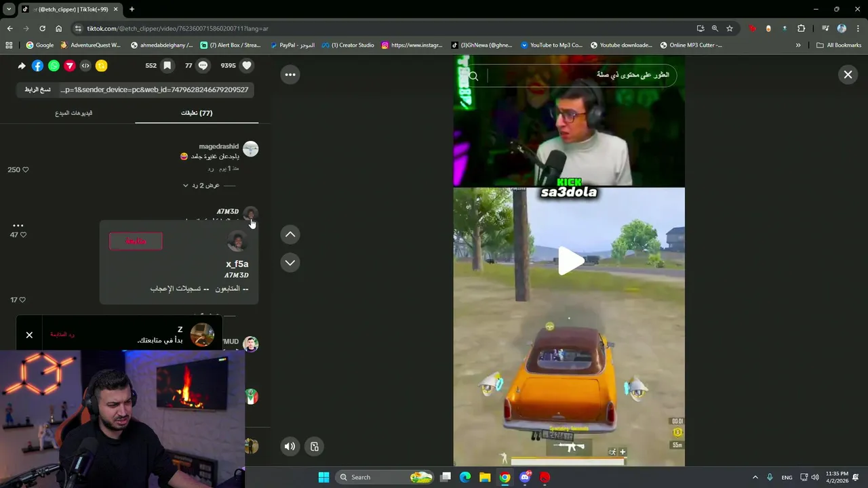868x488 pixels.
Task: Open the magedrashid username link
Action: point(218,146)
